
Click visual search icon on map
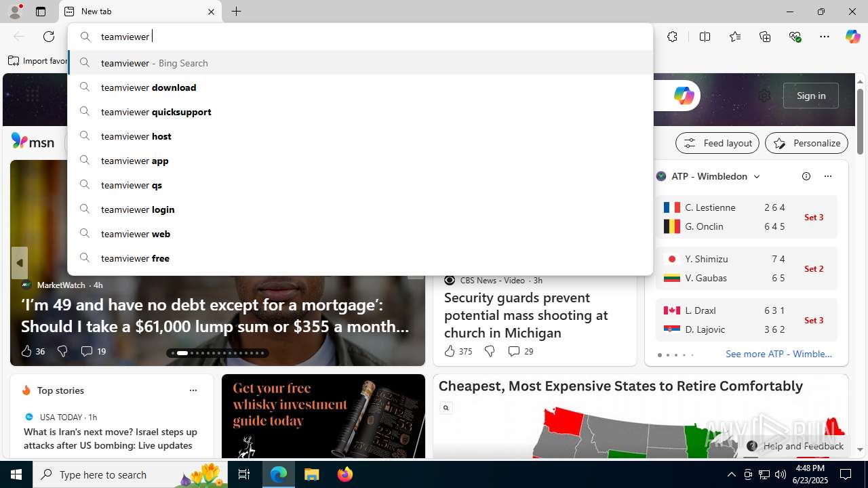coord(446,408)
